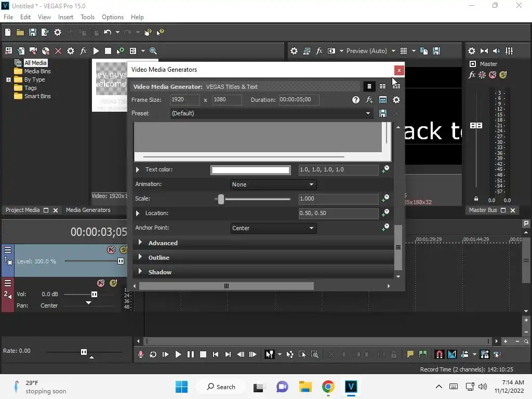The height and width of the screenshot is (399, 532).
Task: Click the Text color white swatch
Action: [x=250, y=170]
